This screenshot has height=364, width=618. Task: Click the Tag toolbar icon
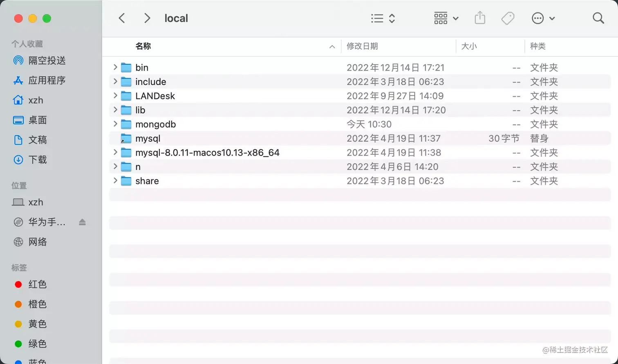[508, 18]
